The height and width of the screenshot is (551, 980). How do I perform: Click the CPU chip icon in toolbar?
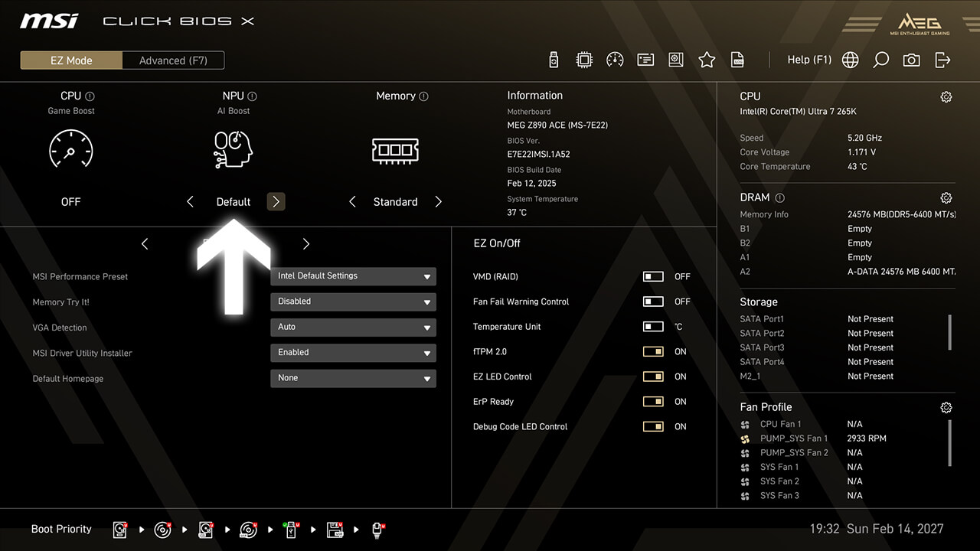tap(584, 60)
